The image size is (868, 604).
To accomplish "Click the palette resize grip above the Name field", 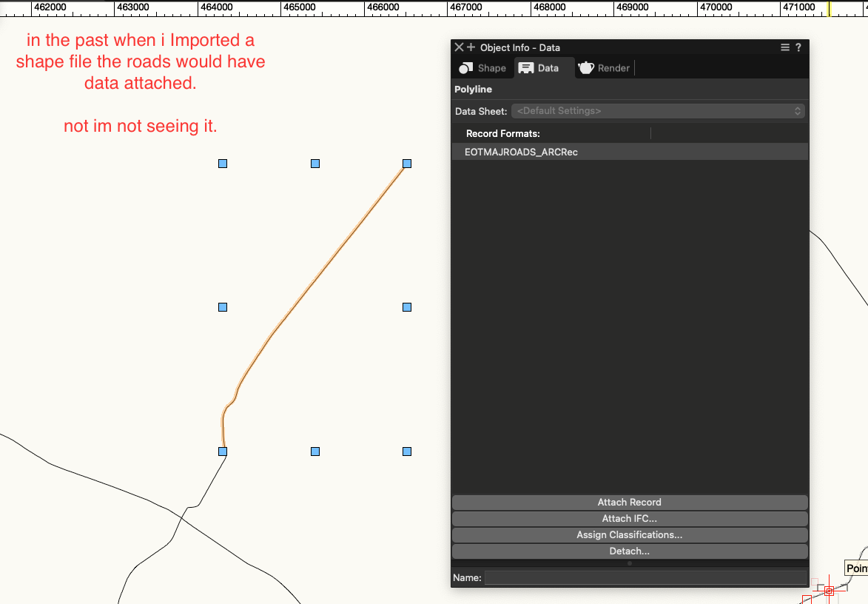I will [x=630, y=563].
